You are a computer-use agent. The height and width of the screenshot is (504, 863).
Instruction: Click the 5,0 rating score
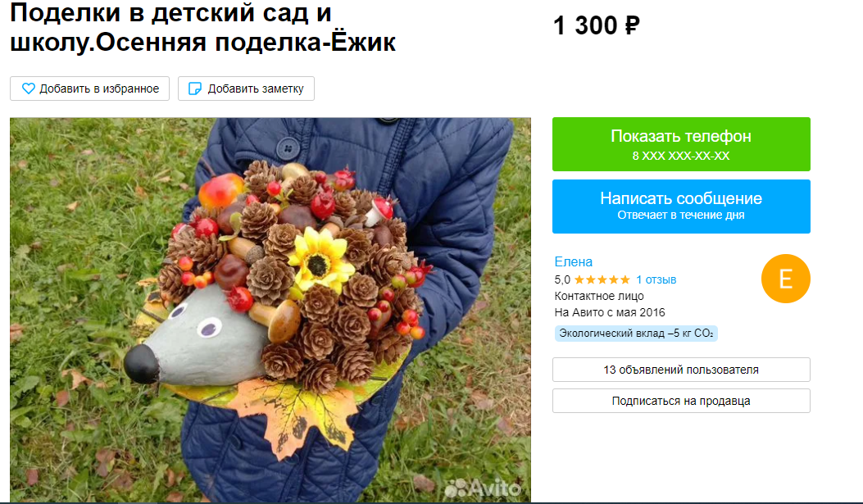[x=562, y=279]
